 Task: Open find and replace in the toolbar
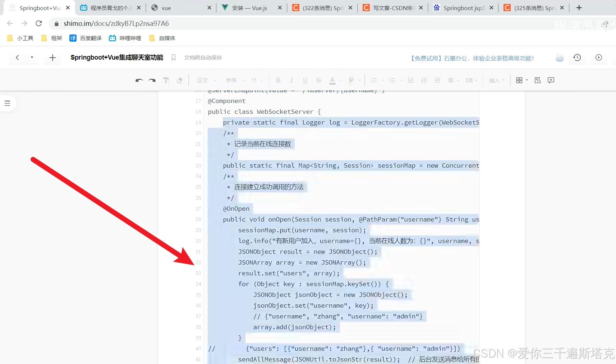(x=537, y=80)
